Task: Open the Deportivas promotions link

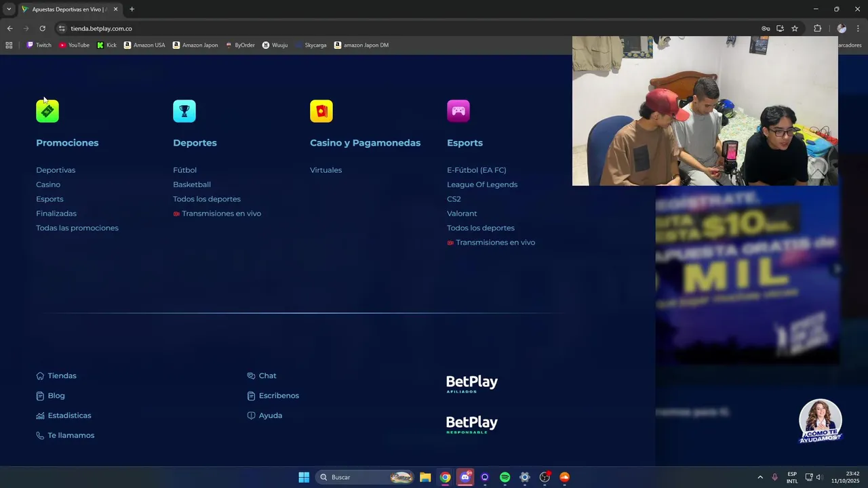Action: point(56,170)
